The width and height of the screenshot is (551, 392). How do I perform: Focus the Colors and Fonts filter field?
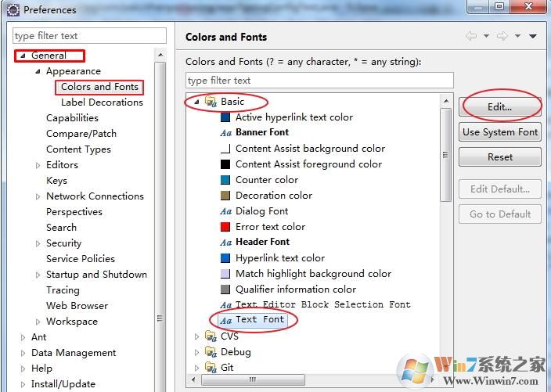click(x=319, y=80)
